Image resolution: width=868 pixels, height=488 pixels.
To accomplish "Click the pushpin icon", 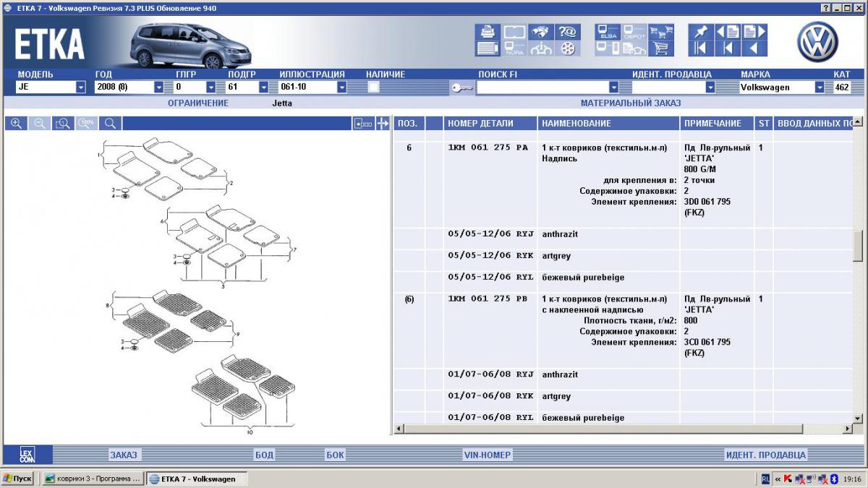I will point(701,32).
